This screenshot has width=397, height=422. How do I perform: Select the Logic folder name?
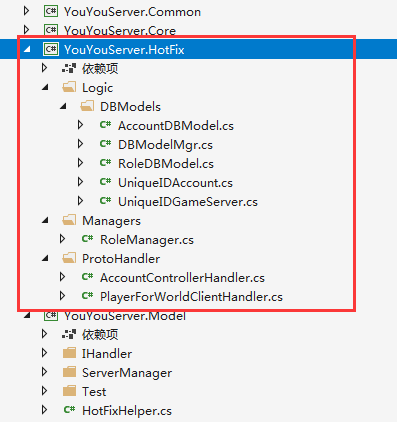point(98,88)
